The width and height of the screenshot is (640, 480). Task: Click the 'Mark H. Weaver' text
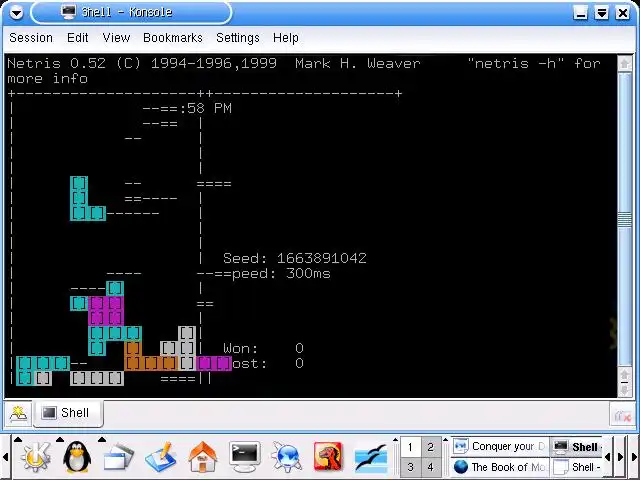coord(358,63)
